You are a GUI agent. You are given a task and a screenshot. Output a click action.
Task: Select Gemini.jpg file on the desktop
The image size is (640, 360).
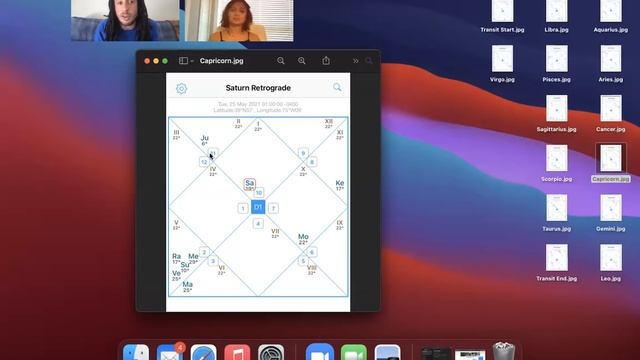click(611, 213)
